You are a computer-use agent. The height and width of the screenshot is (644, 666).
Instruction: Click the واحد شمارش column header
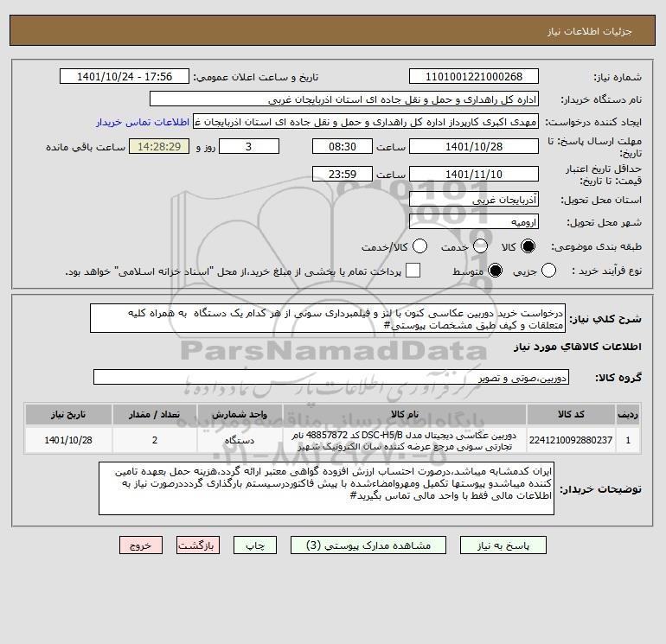click(240, 414)
